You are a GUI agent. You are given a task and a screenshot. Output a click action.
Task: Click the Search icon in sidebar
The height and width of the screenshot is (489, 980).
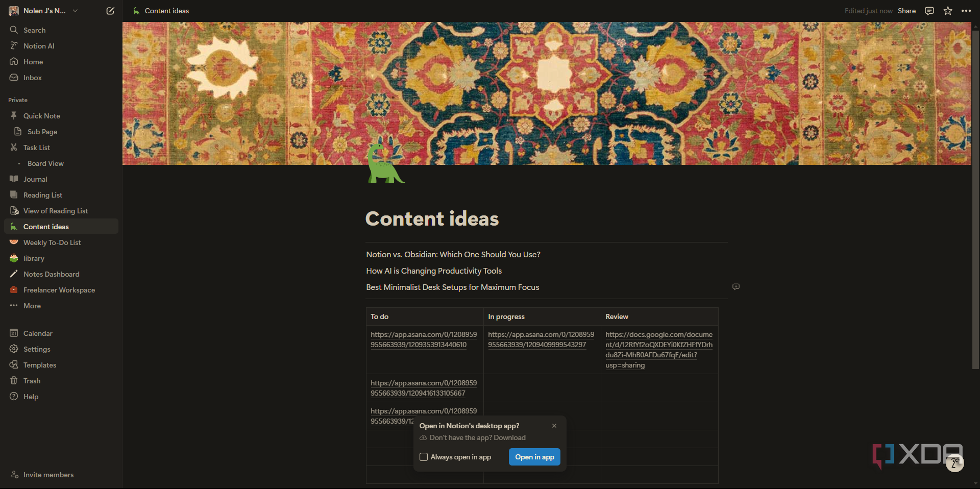tap(14, 30)
